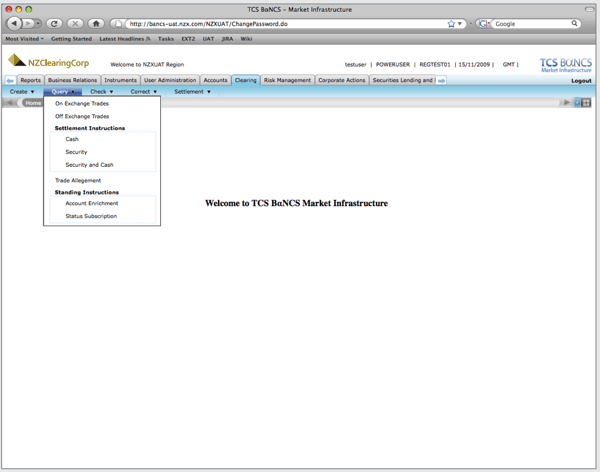Image resolution: width=600 pixels, height=472 pixels.
Task: Select the Security menu entry
Action: click(x=76, y=152)
